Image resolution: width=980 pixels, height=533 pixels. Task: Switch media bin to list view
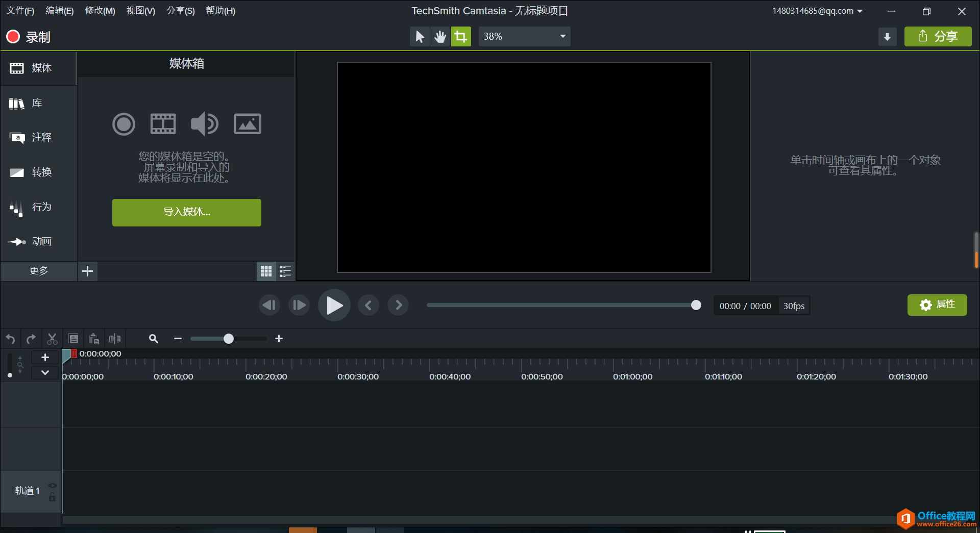click(285, 271)
